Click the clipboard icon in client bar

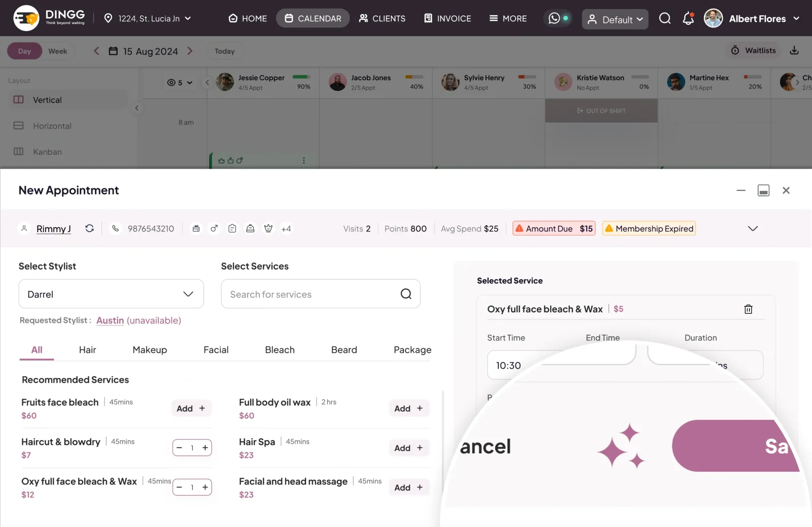[x=232, y=228]
